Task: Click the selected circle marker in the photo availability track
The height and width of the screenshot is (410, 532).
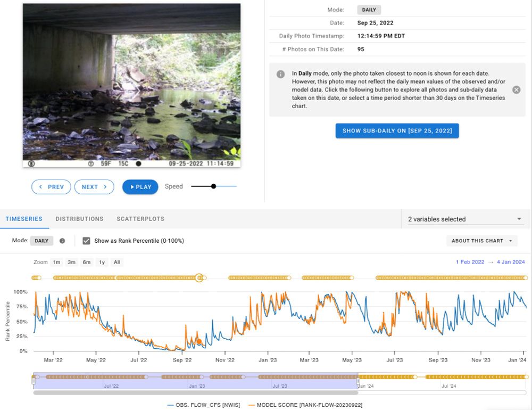Action: (x=199, y=278)
